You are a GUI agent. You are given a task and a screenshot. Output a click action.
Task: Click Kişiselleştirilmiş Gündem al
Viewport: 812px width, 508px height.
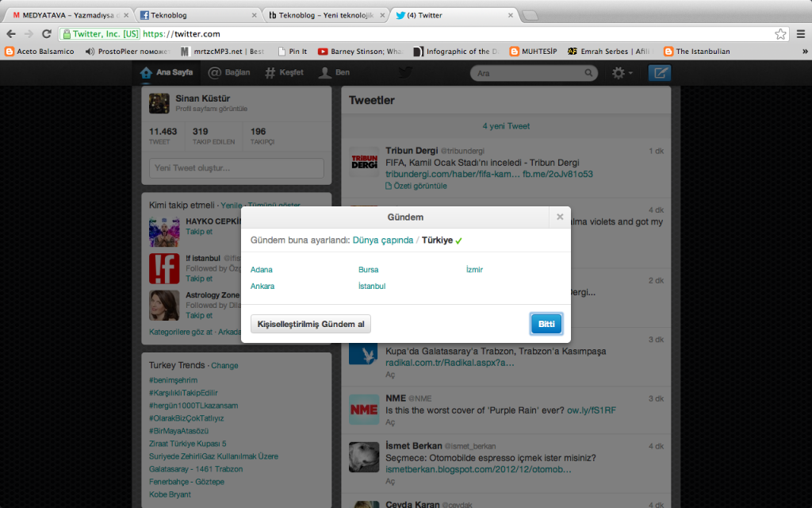coord(310,323)
